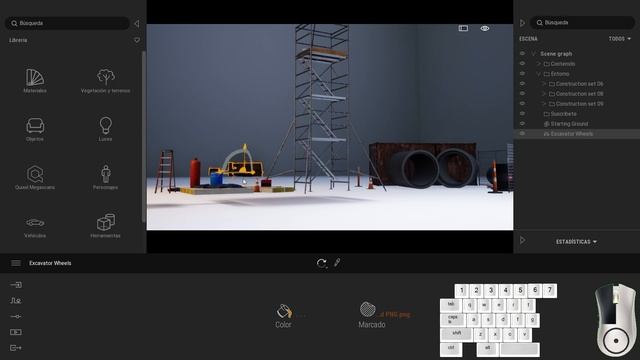Image resolution: width=640 pixels, height=360 pixels.
Task: Collapse the scene panel with top arrow
Action: 522,23
